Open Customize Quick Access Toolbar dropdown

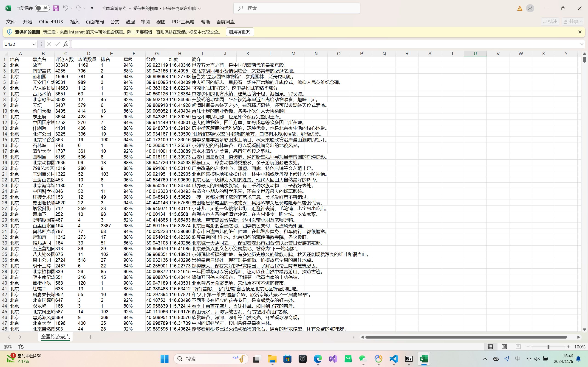click(92, 8)
